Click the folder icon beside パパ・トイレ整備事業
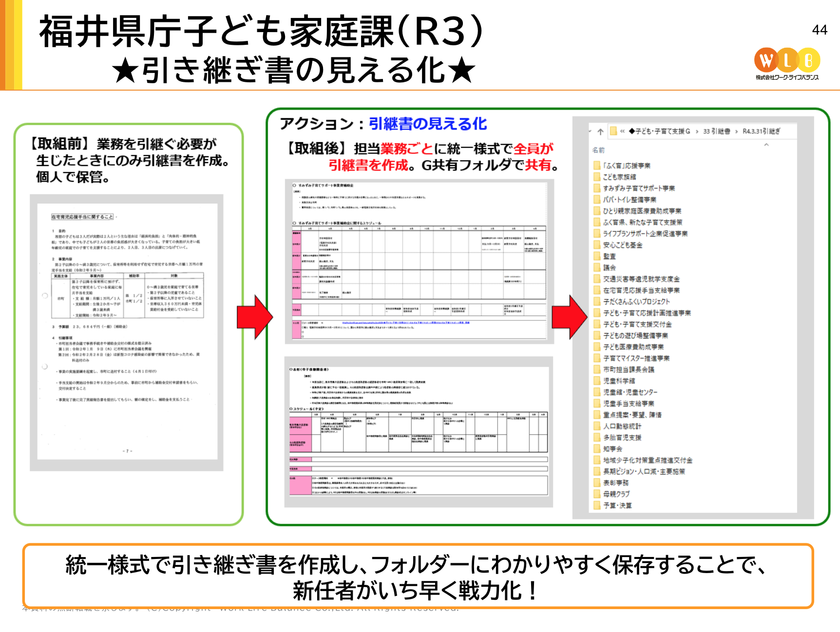The height and width of the screenshot is (632, 840). [x=597, y=200]
